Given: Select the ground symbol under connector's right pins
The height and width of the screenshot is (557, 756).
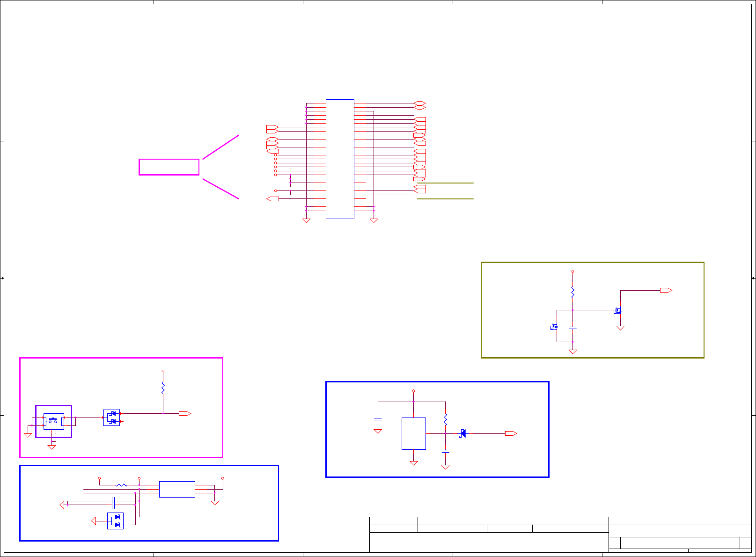Looking at the screenshot, I should [374, 220].
